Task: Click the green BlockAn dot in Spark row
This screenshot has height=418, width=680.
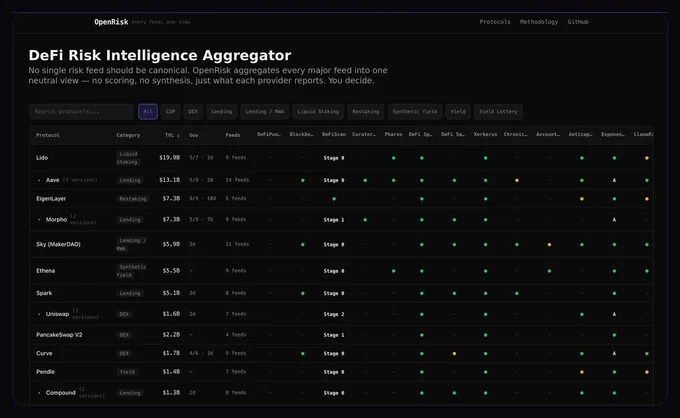Action: click(x=303, y=293)
